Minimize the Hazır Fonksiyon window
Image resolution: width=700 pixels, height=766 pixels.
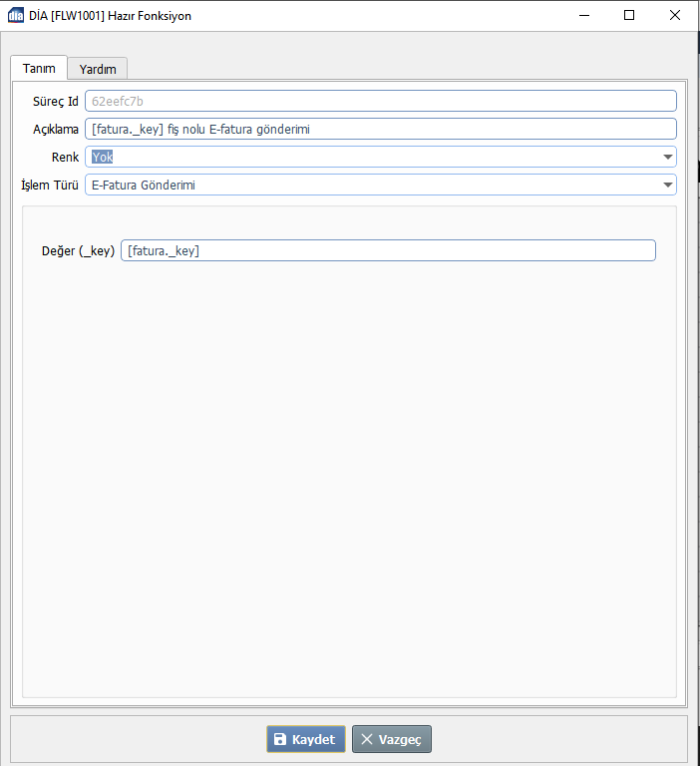[x=582, y=15]
